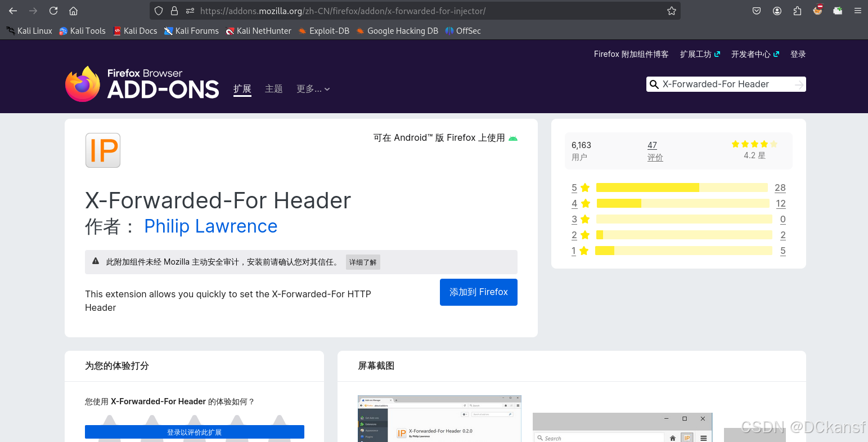Image resolution: width=868 pixels, height=442 pixels.
Task: Click the 登录 link in the header
Action: [798, 54]
